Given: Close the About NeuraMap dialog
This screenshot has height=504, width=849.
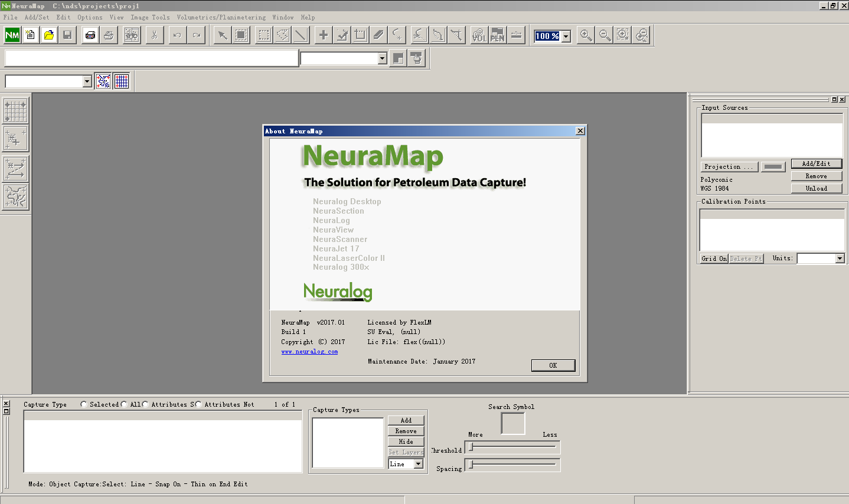Looking at the screenshot, I should pyautogui.click(x=580, y=131).
